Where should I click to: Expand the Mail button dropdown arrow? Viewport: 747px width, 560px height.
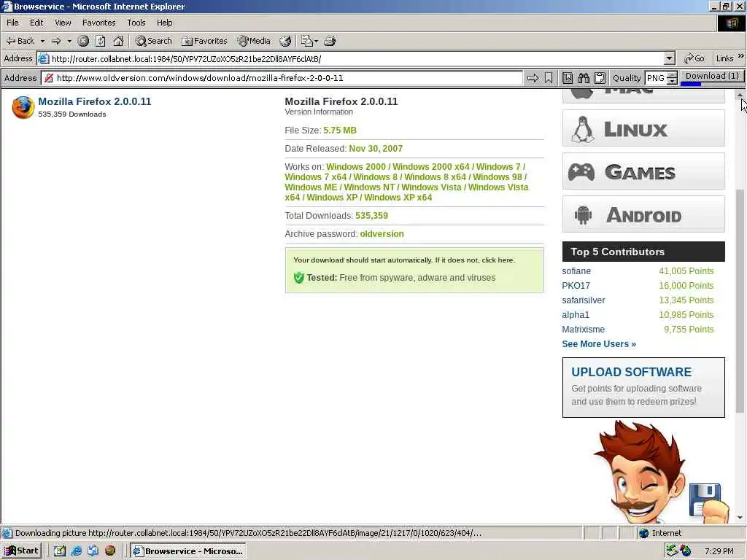point(316,41)
